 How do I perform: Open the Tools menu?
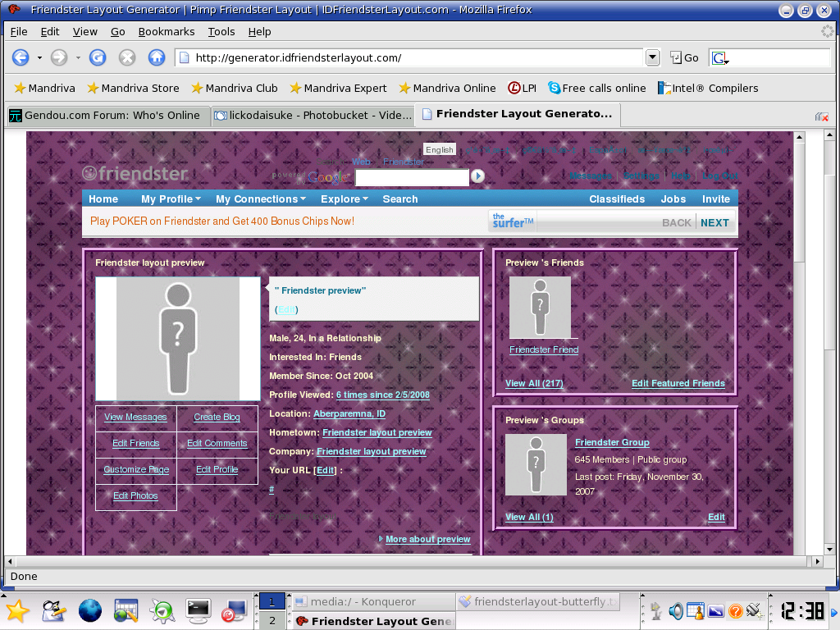point(221,32)
